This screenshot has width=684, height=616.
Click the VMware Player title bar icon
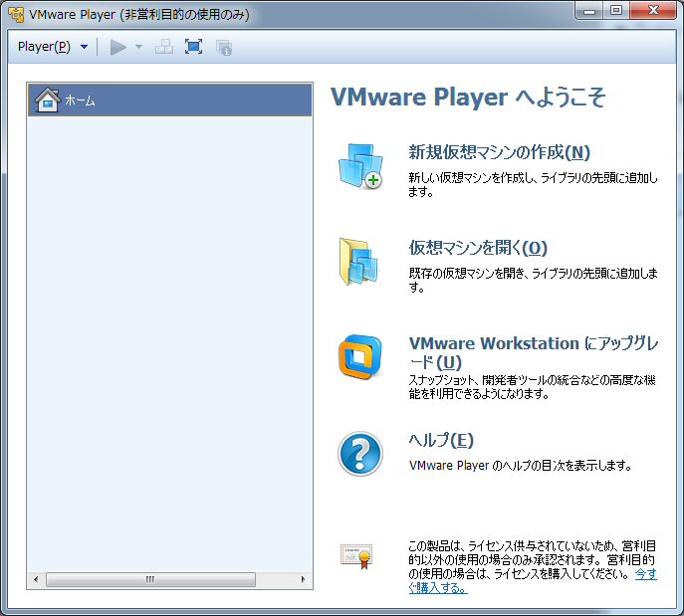[16, 14]
